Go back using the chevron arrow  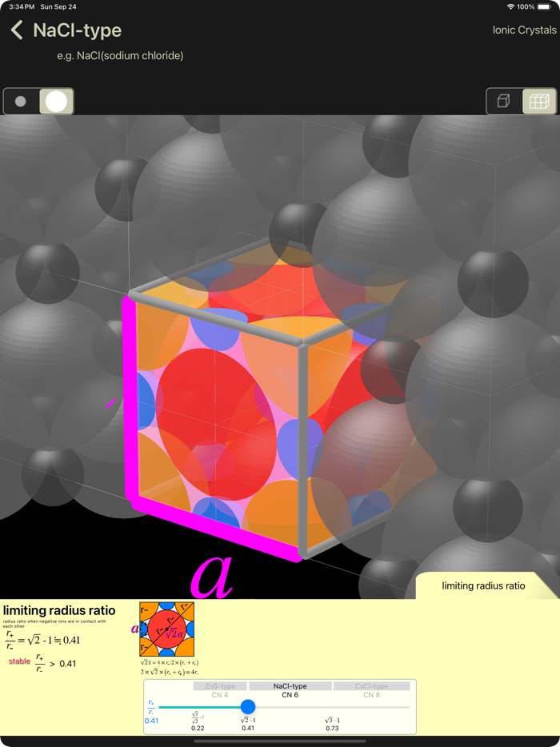tap(17, 30)
